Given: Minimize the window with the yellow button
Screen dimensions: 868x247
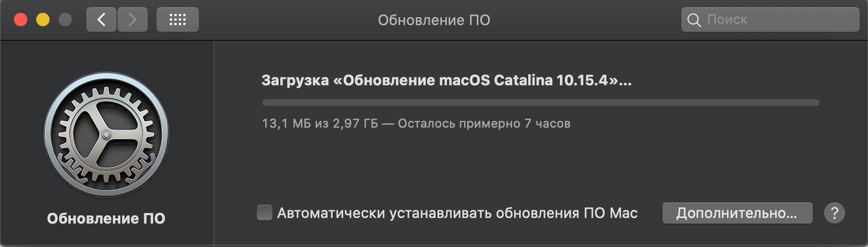Looking at the screenshot, I should point(43,20).
